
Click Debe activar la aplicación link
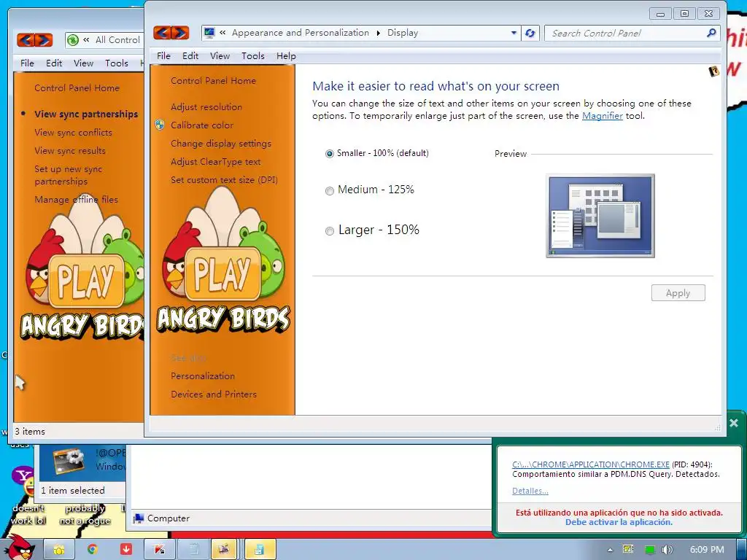click(619, 522)
